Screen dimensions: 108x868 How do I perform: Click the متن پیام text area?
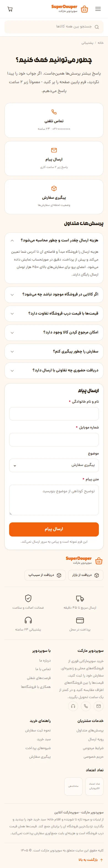[54, 500]
